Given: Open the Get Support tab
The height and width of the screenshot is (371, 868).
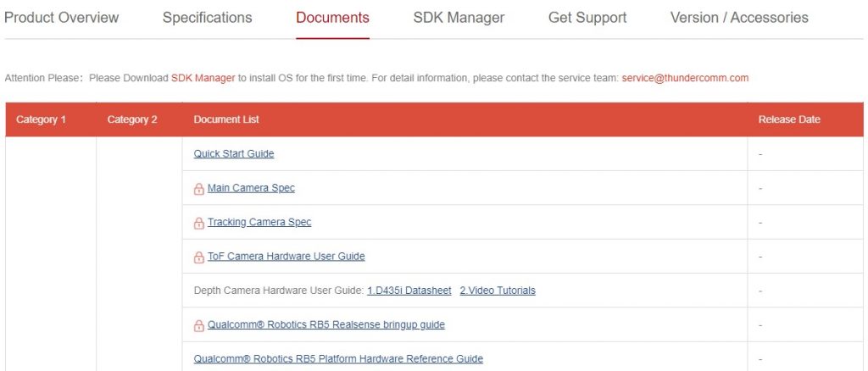Looking at the screenshot, I should click(587, 18).
